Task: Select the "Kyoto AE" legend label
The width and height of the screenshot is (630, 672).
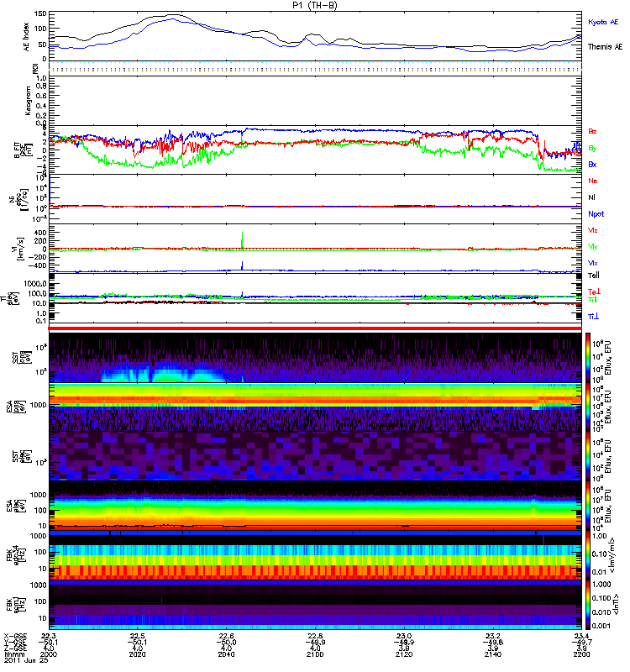Action: (603, 22)
